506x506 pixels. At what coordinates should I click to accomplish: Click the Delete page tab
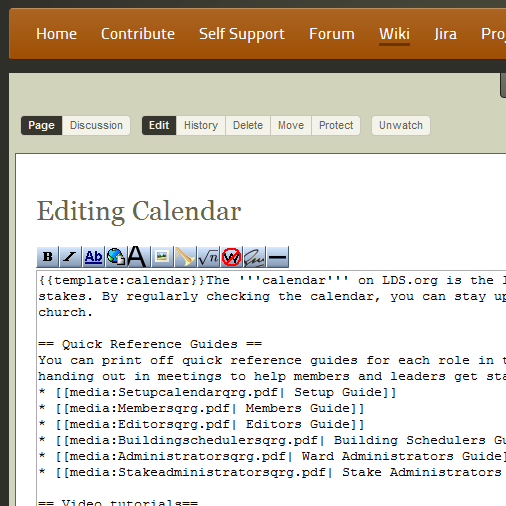248,125
